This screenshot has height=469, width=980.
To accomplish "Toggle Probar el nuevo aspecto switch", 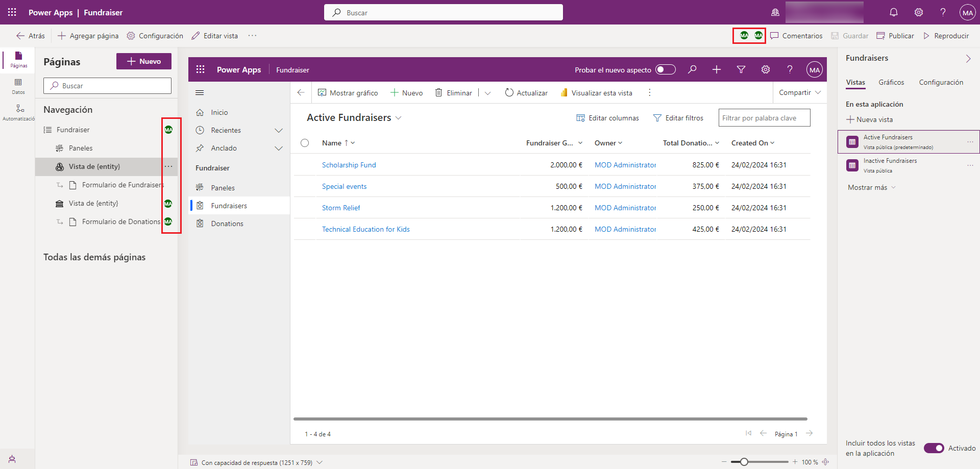I will point(666,69).
